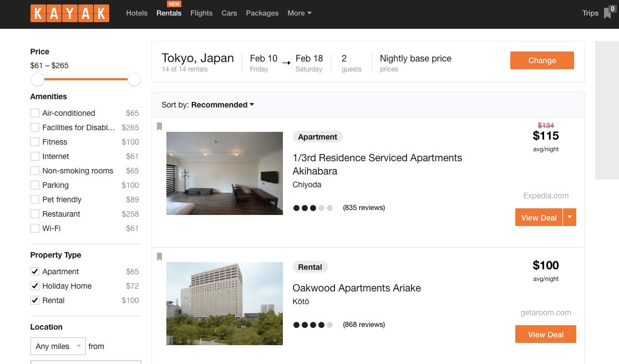Image resolution: width=619 pixels, height=364 pixels.
Task: Click the Chiyoda neighborhood text
Action: tap(307, 184)
